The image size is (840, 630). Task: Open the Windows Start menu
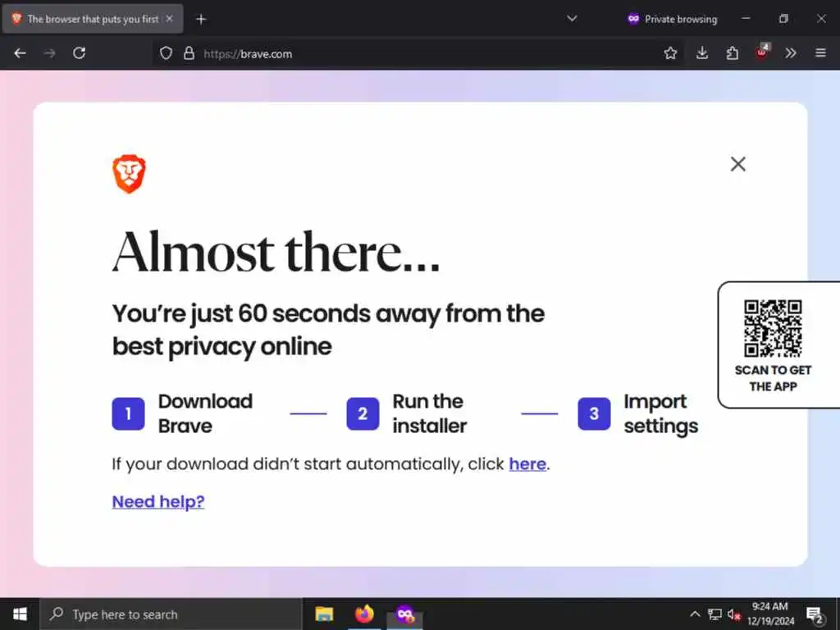pyautogui.click(x=20, y=614)
